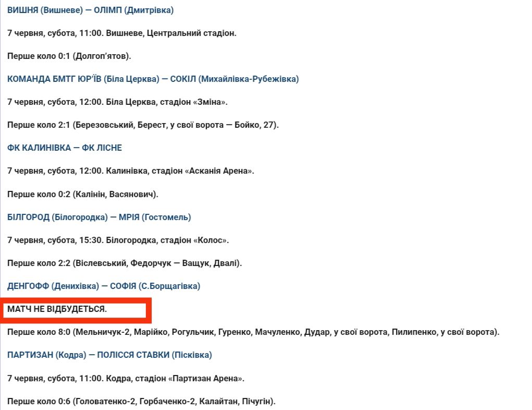The image size is (532, 410).
Task: Select the ДЕНГОФФ — СОФІЯ match heading
Action: click(x=104, y=286)
